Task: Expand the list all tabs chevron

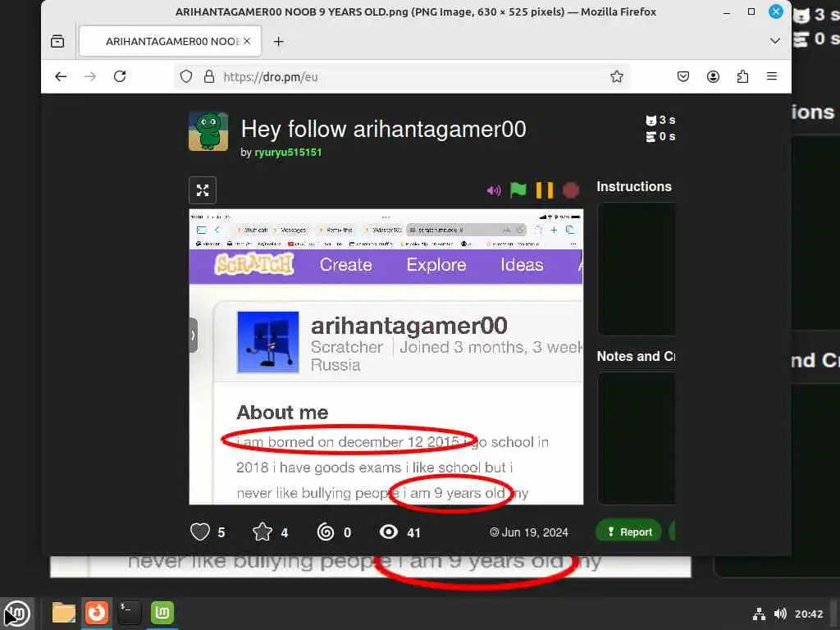Action: [x=774, y=41]
